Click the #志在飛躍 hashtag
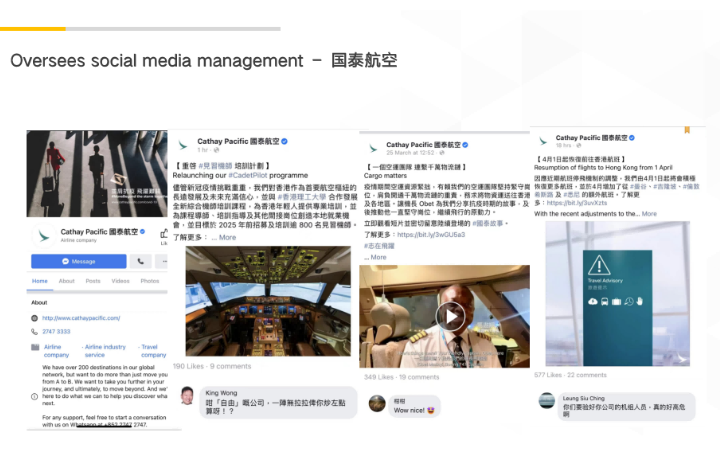 [379, 246]
